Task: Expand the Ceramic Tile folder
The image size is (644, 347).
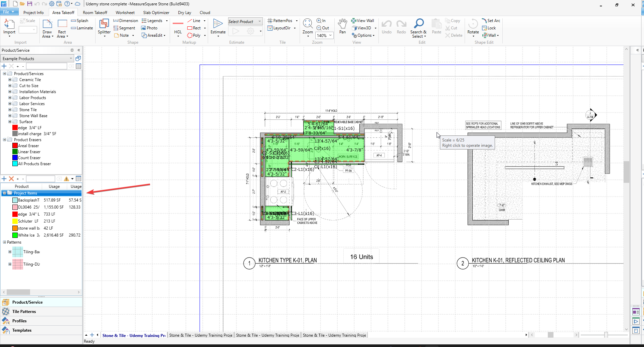Action: (10, 80)
